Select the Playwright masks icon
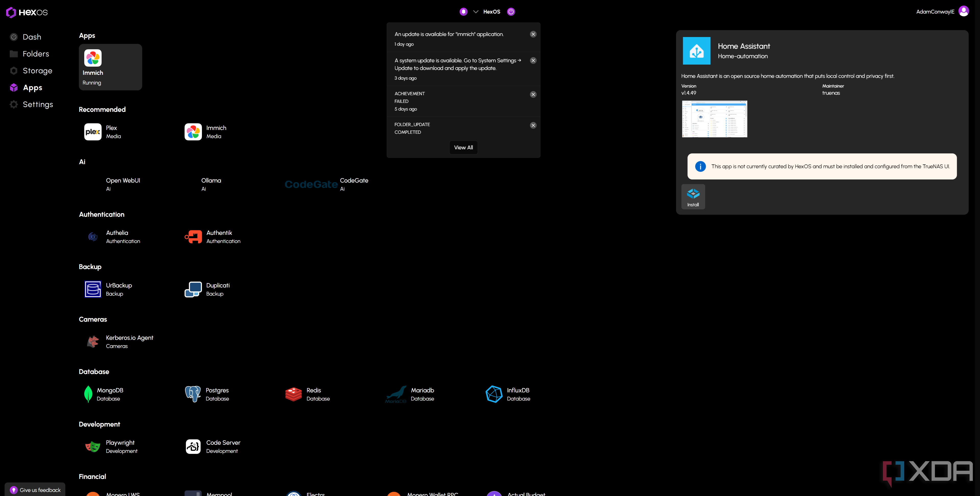Viewport: 980px width, 496px height. (93, 446)
